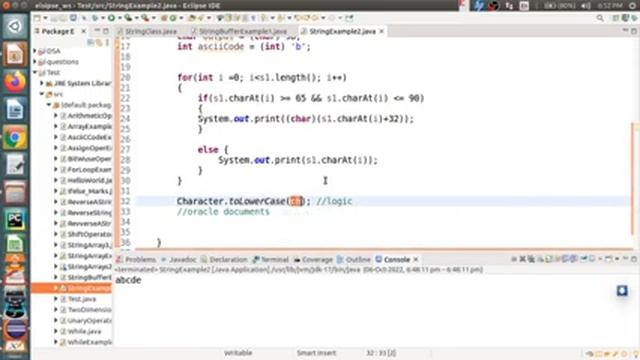640x360 pixels.
Task: Close the StringExample2.java tab
Action: [x=382, y=31]
